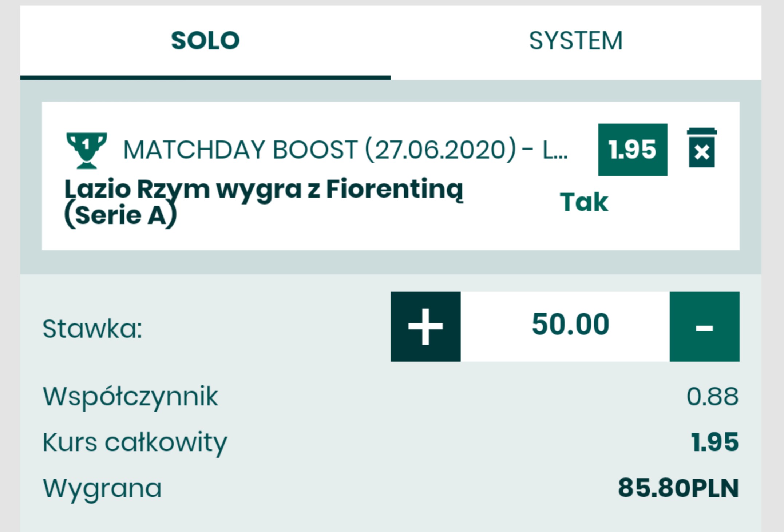Click the Współczynnik label

pos(131,396)
